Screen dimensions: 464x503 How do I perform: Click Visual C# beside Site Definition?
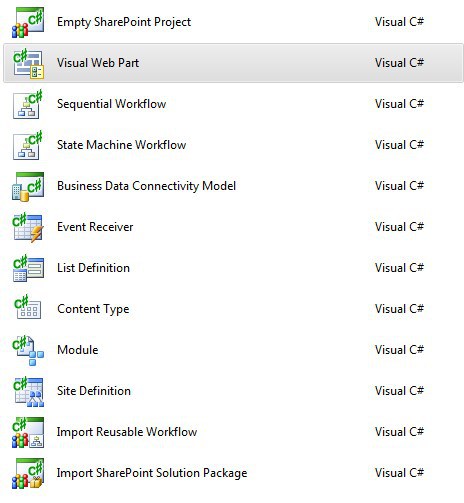399,391
